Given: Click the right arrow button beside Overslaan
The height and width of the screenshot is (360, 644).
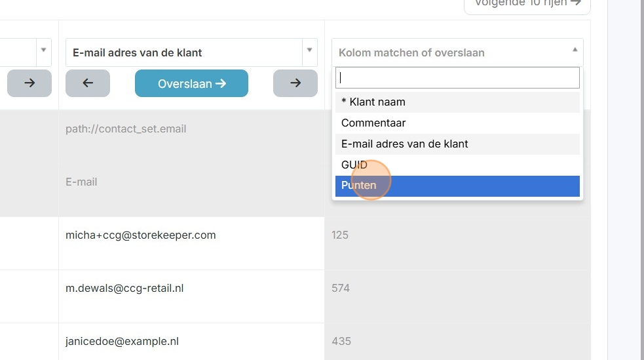Looking at the screenshot, I should [x=295, y=83].
